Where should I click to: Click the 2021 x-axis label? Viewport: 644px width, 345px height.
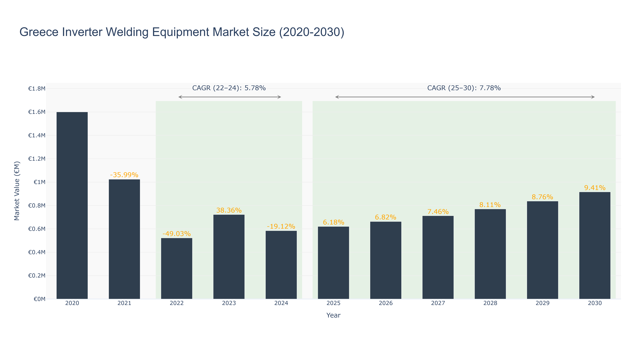(x=124, y=303)
